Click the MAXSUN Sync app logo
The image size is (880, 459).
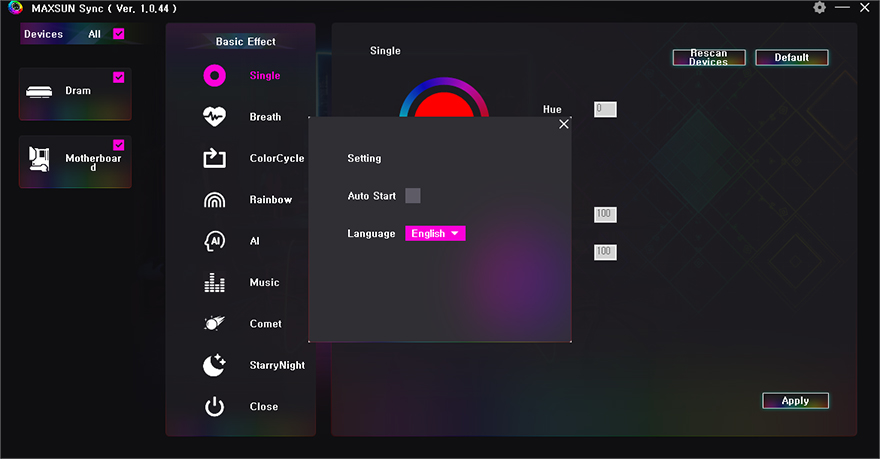tap(16, 8)
